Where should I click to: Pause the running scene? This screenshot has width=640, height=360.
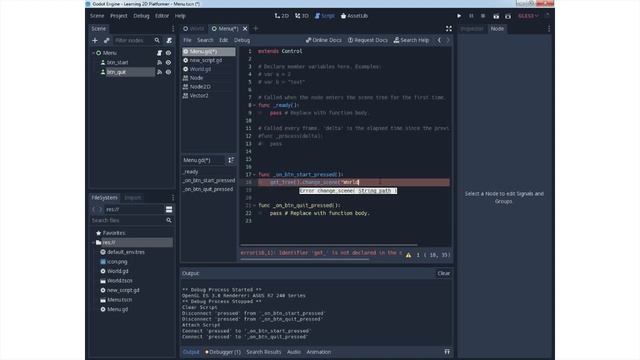tap(471, 16)
